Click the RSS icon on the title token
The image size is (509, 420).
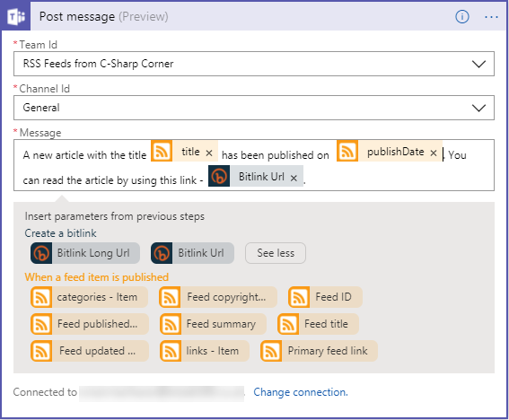tap(162, 152)
